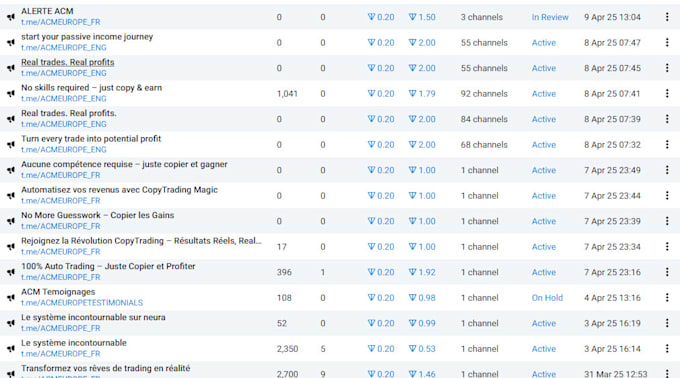Open the underlined Real trades. Real profits title

tap(68, 62)
